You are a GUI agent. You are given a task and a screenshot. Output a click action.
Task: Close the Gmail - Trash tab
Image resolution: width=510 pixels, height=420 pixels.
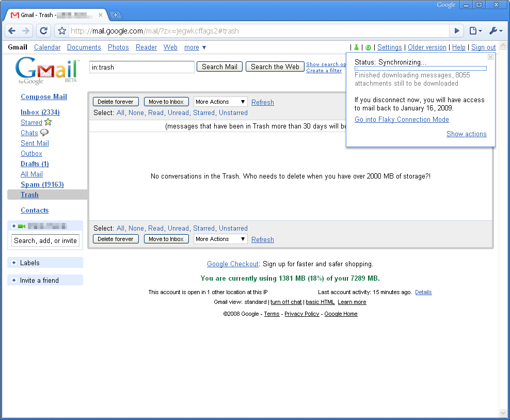tap(101, 15)
